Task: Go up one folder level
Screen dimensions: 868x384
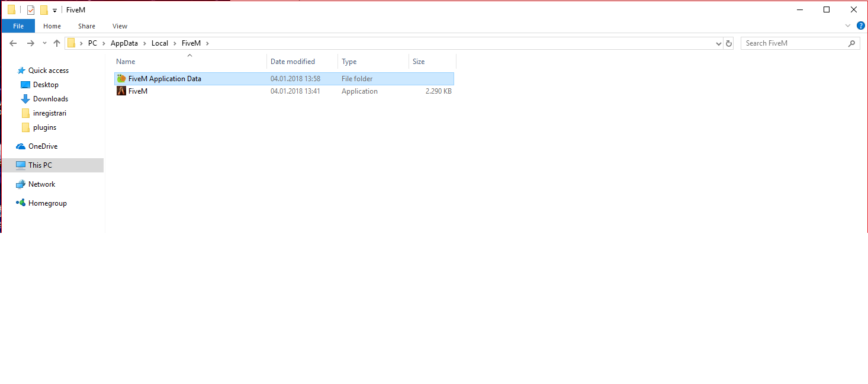Action: click(57, 43)
